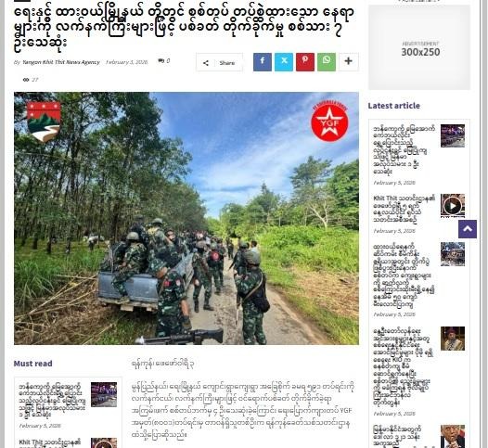Viewport: 488px width, 448px height.
Task: Open the fourth Latest article portrait thumbnail
Action: (x=453, y=339)
